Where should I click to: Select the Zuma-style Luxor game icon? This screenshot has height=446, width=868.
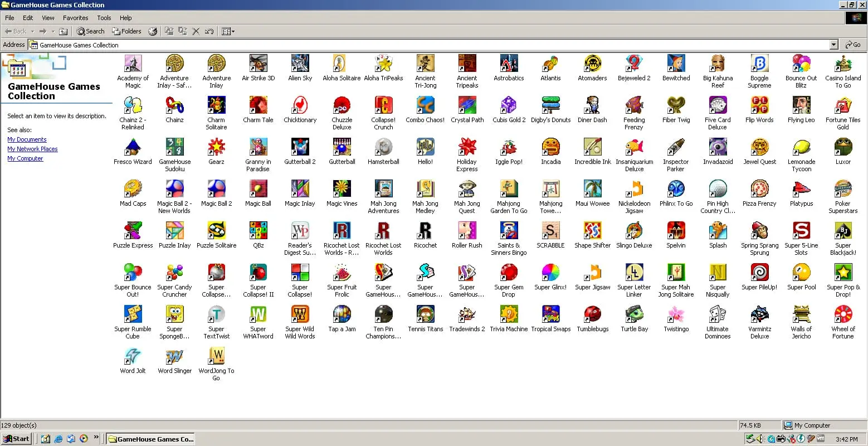pos(843,147)
